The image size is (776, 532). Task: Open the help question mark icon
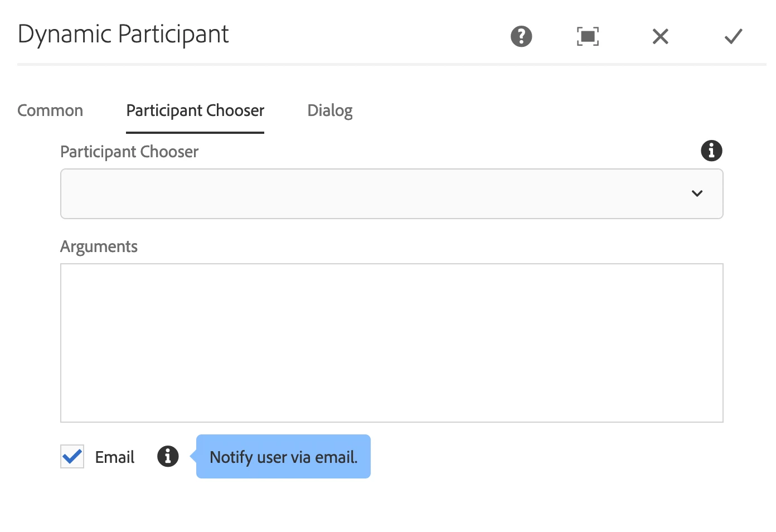[x=521, y=37]
